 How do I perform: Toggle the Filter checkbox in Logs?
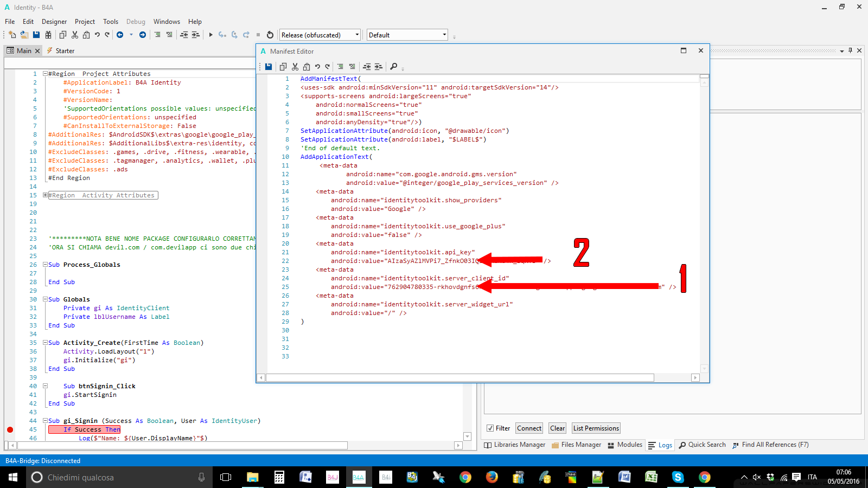click(490, 428)
